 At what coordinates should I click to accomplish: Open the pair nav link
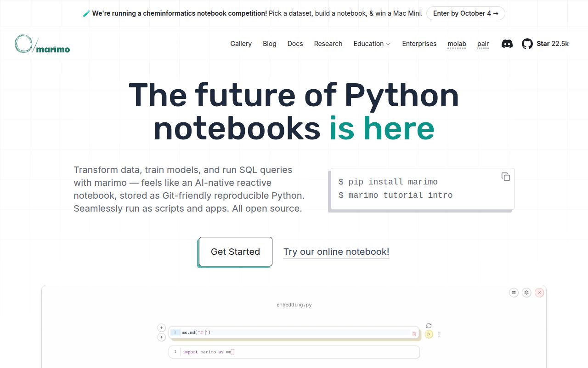pos(483,44)
